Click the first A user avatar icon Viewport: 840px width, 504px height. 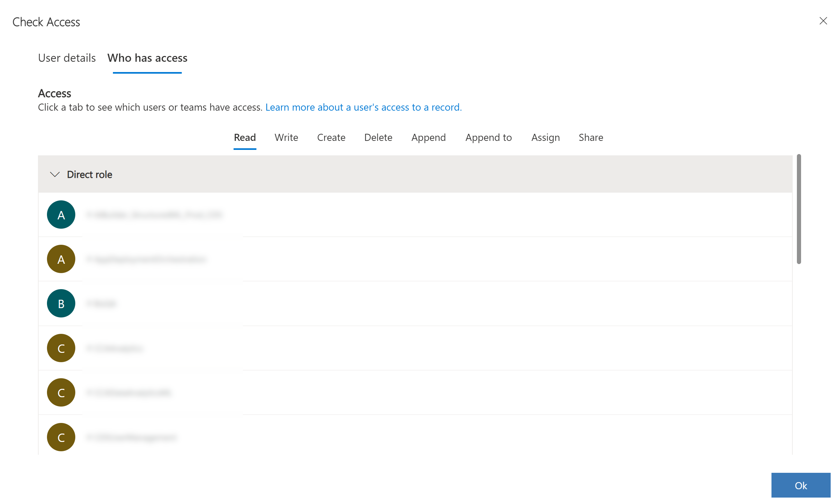(60, 214)
